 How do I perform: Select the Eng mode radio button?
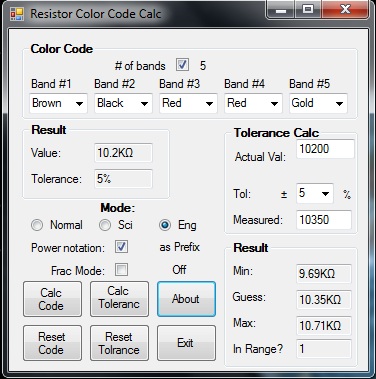tap(165, 225)
